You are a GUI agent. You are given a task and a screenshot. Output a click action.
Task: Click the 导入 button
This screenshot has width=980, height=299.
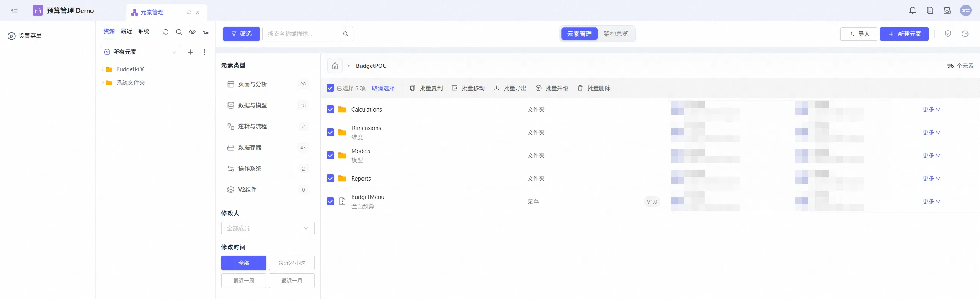859,34
